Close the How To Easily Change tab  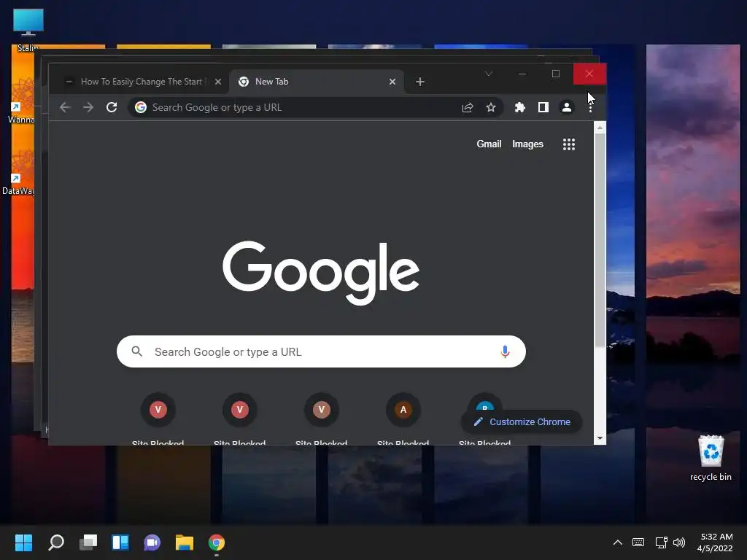coord(217,82)
